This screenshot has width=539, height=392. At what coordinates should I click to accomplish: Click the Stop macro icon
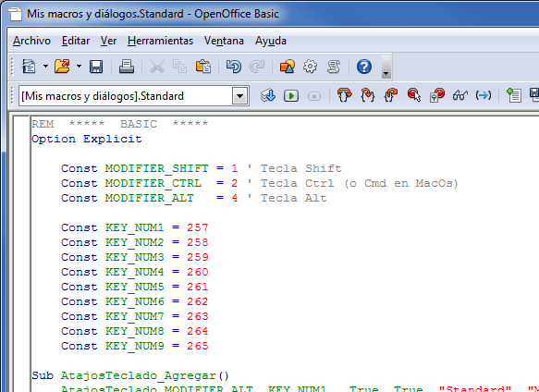[x=314, y=95]
